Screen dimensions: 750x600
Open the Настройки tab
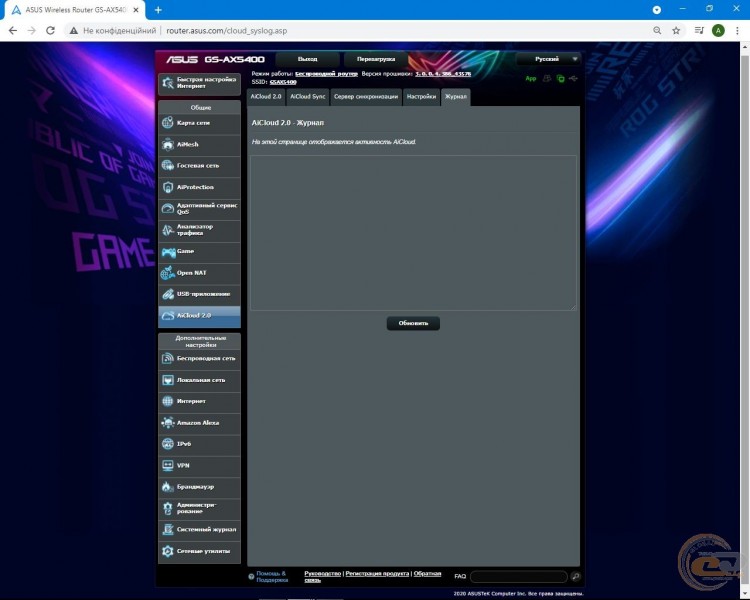(x=421, y=97)
